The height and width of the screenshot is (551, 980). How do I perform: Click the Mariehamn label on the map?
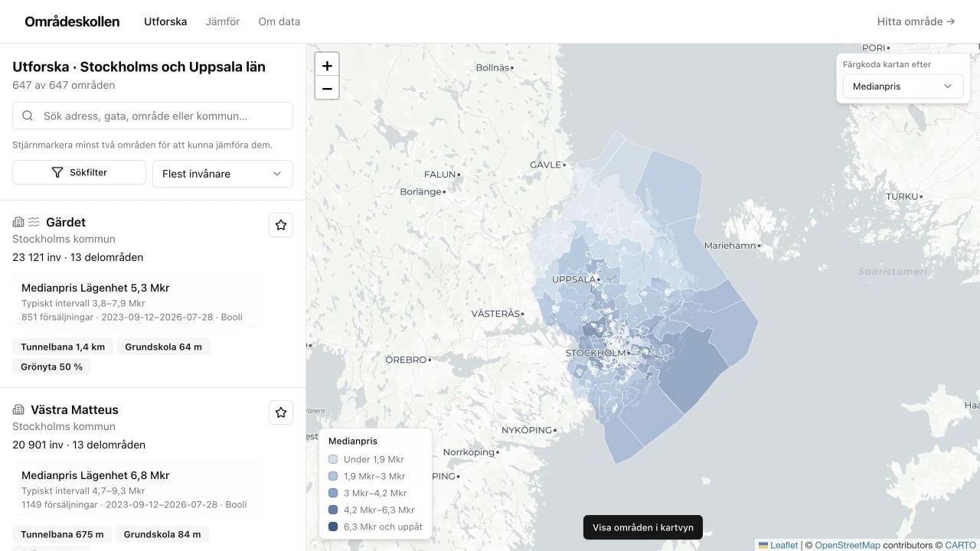tap(730, 246)
